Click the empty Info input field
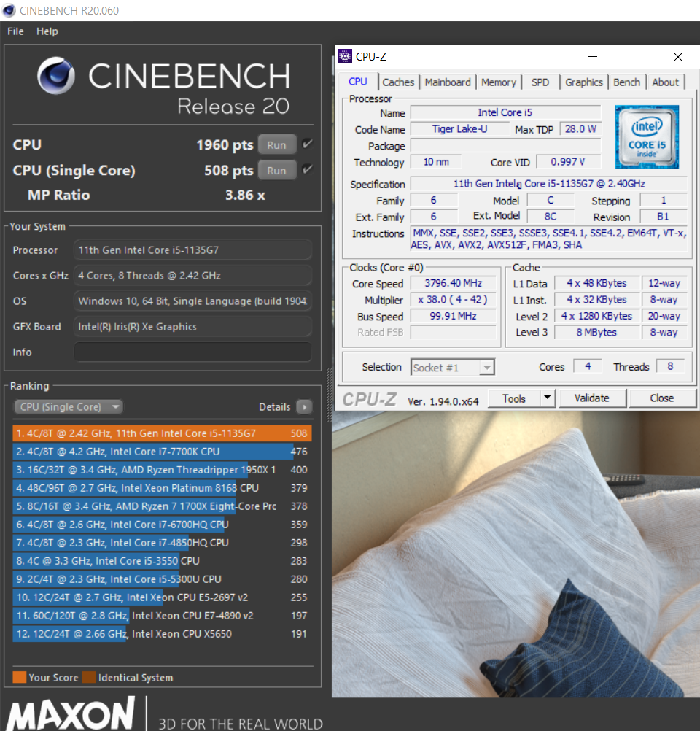 click(x=192, y=352)
